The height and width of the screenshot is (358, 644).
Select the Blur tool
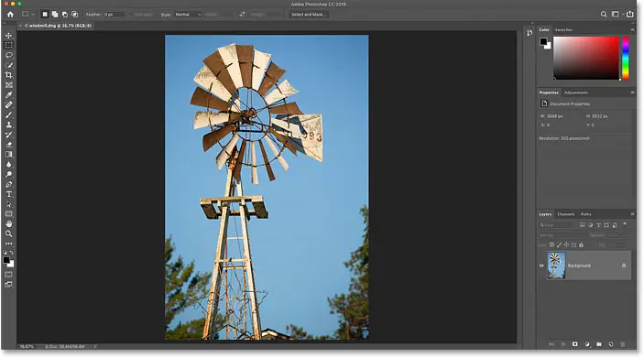(8, 164)
